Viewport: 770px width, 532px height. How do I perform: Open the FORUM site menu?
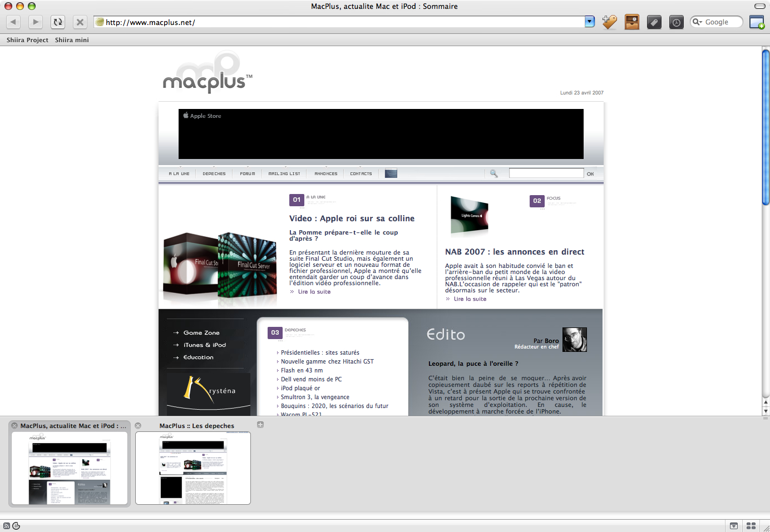point(248,174)
